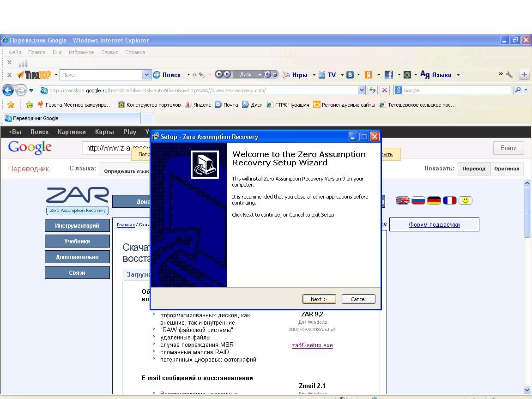Open search provider options dropdown
532x399 pixels.
(526, 90)
